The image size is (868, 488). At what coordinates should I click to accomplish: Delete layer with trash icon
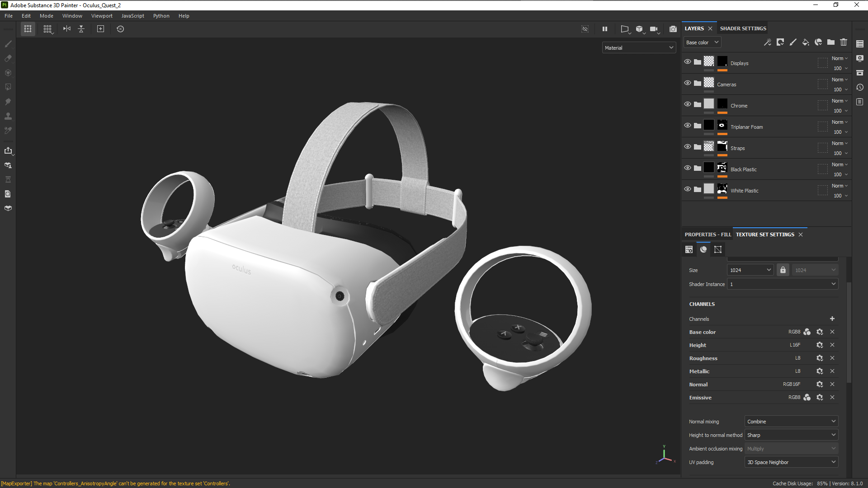tap(844, 42)
